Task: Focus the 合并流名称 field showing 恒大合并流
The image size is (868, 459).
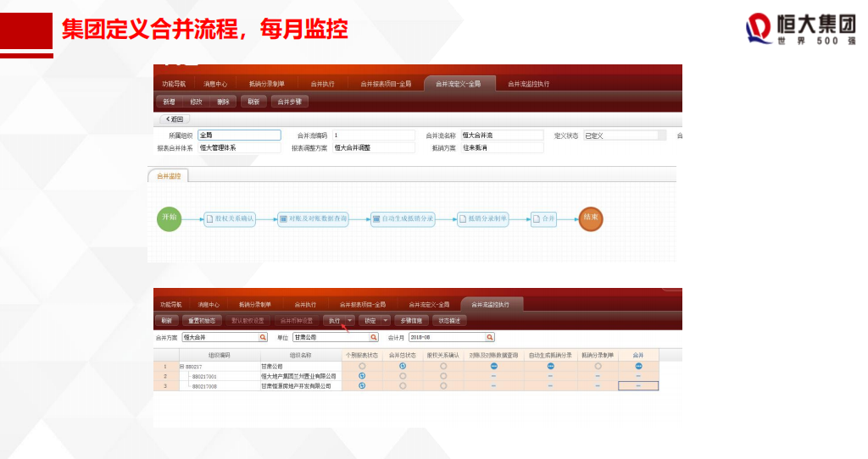Action: (502, 135)
